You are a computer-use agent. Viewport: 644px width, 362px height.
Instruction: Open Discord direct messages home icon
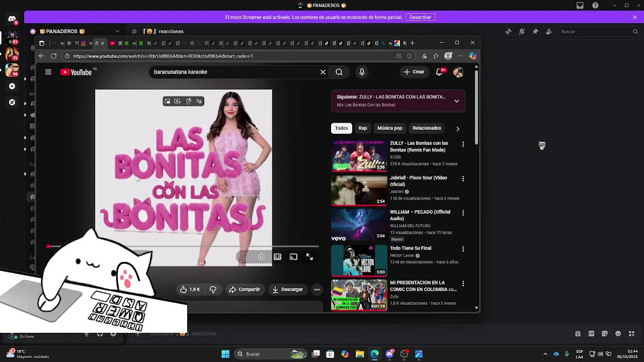tap(12, 19)
